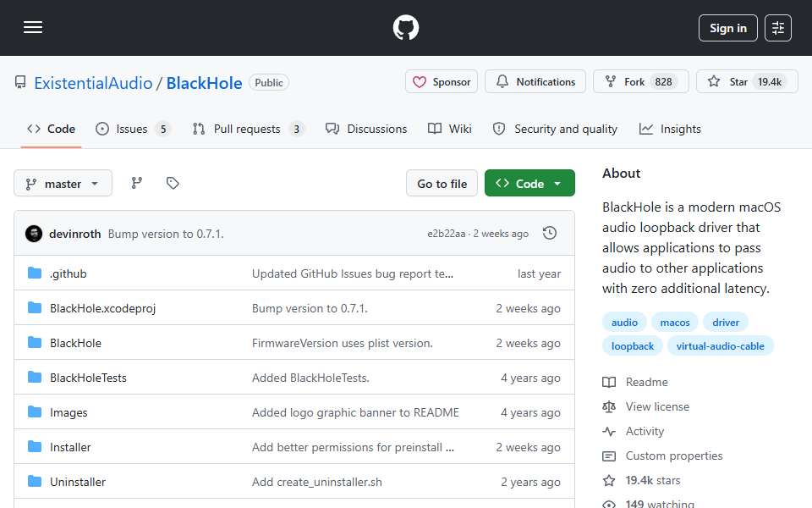Viewport: 812px width, 508px height.
Task: Go to the Discussions tab
Action: (366, 129)
